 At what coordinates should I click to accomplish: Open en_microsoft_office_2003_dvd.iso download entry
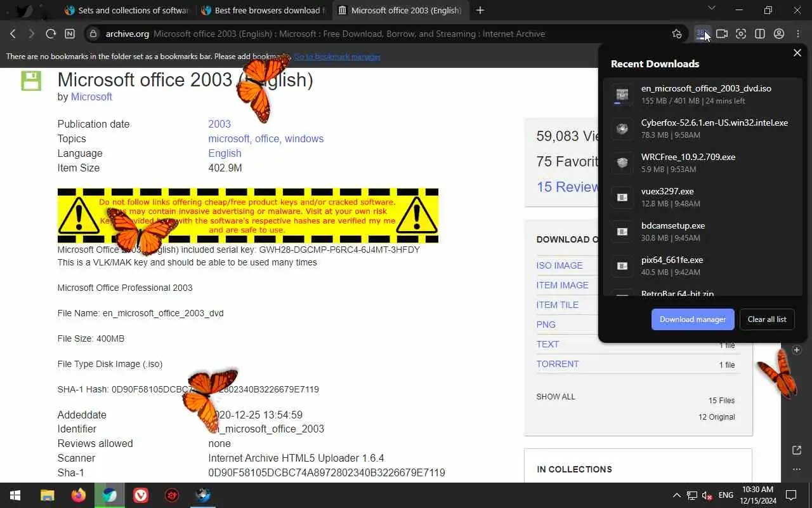702,95
